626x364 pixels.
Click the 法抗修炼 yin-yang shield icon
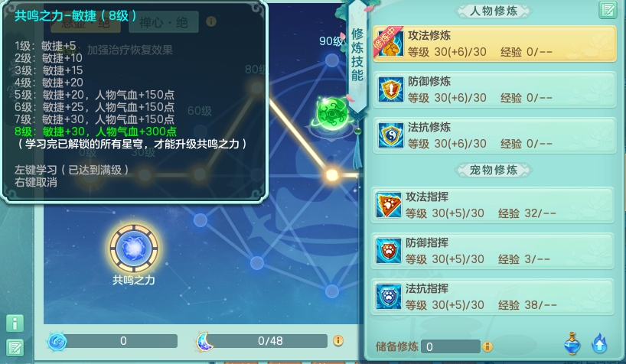[390, 135]
